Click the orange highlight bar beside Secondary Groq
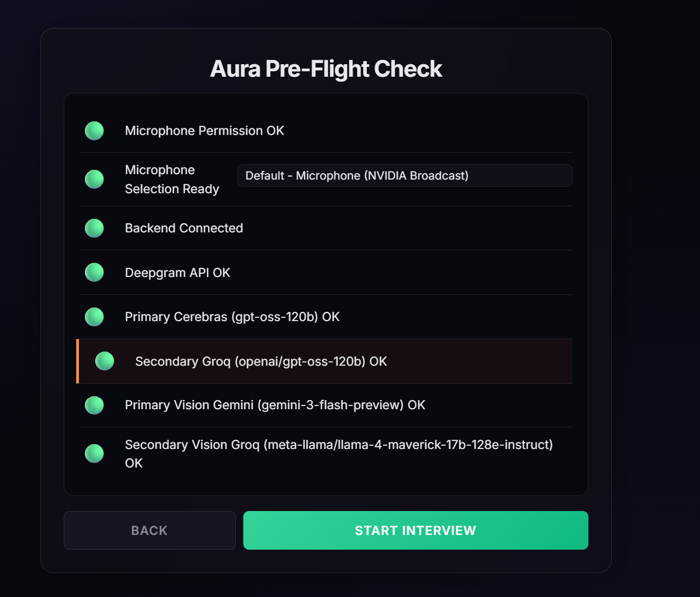Screen dimensions: 700x597 click(x=78, y=361)
